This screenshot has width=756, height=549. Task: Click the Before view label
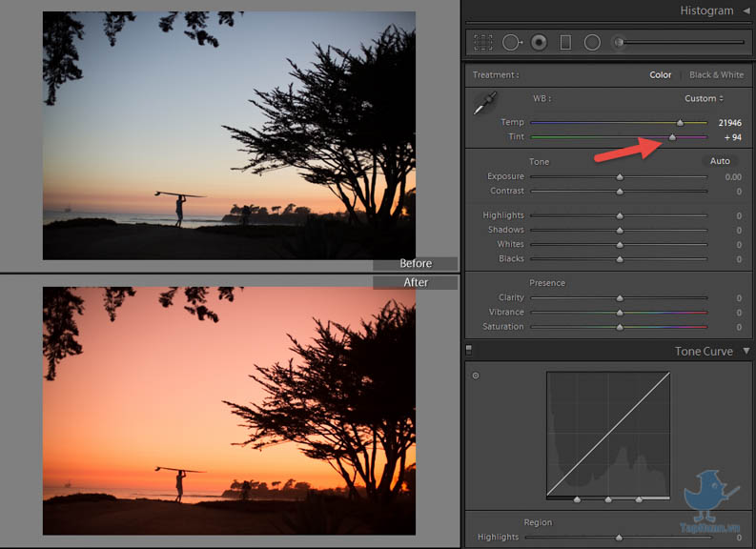coord(415,264)
